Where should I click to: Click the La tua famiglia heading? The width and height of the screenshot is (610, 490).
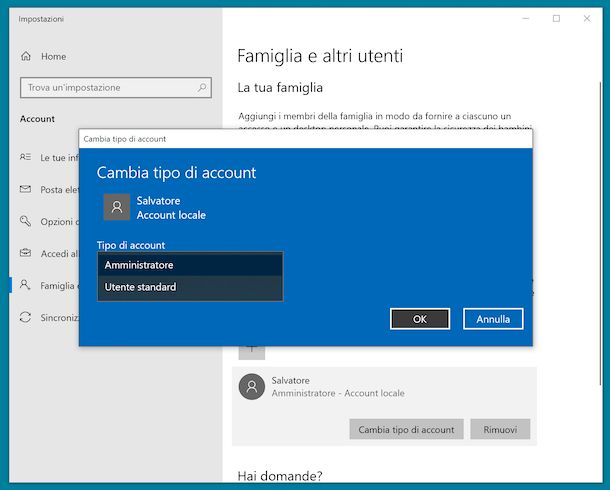(x=280, y=88)
